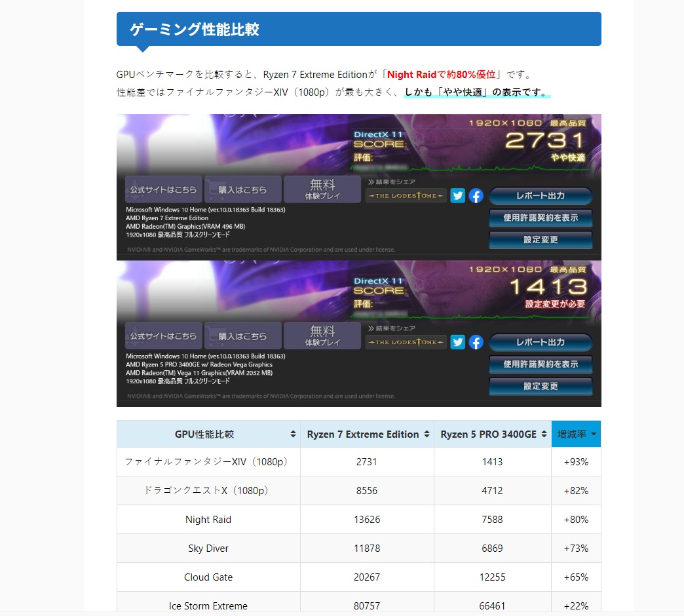684x616 pixels.
Task: Click the ゲーミング性能比較 heading
Action: pos(195,29)
